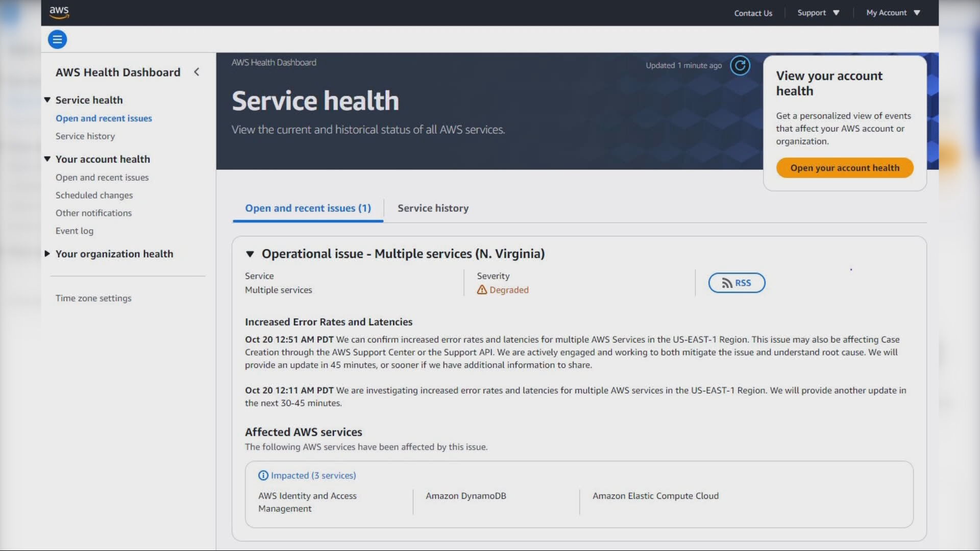Click Open your account health button

[845, 168]
